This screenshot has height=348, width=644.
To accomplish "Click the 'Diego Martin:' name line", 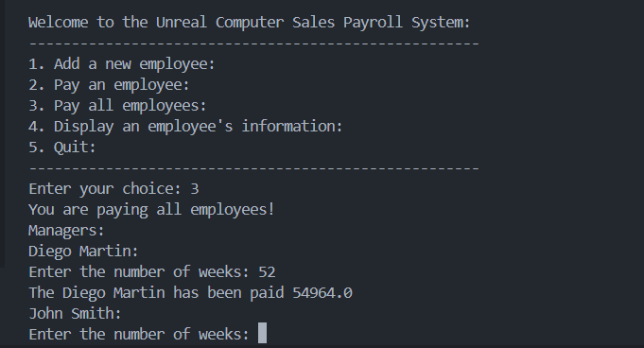I will tap(83, 252).
